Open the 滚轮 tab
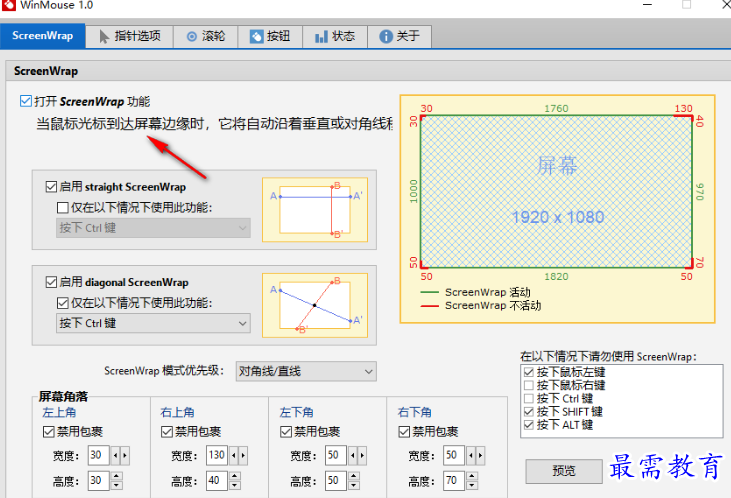 click(206, 36)
